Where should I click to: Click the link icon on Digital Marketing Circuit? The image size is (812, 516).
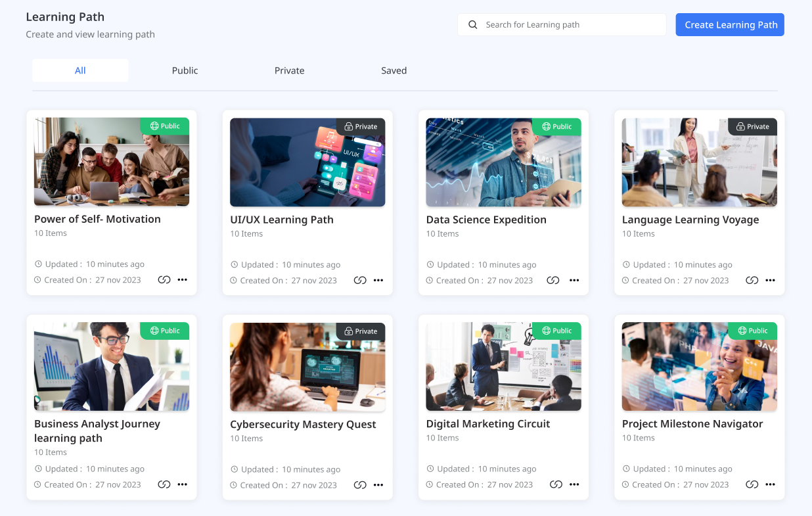tap(556, 484)
